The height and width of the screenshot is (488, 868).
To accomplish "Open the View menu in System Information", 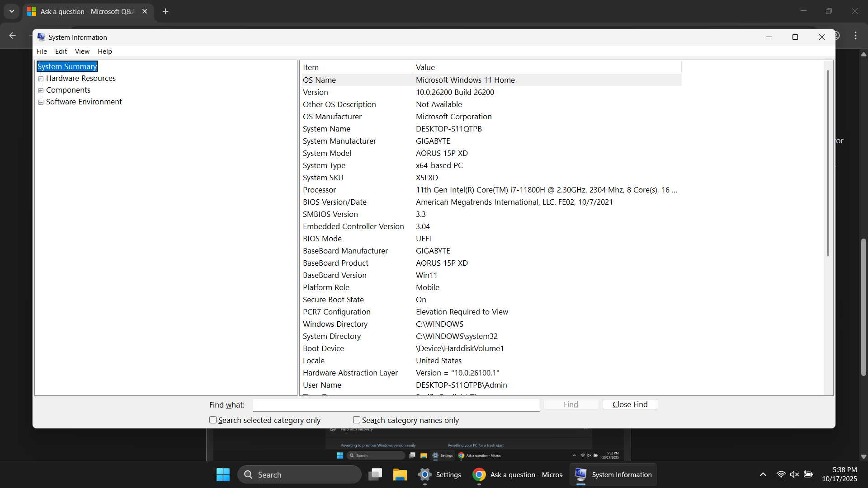I will pyautogui.click(x=82, y=51).
